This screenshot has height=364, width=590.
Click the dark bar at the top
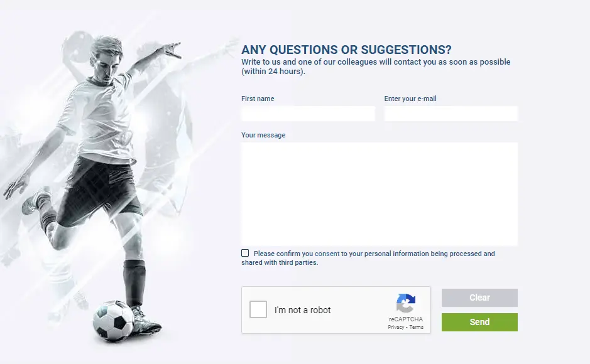[295, 4]
